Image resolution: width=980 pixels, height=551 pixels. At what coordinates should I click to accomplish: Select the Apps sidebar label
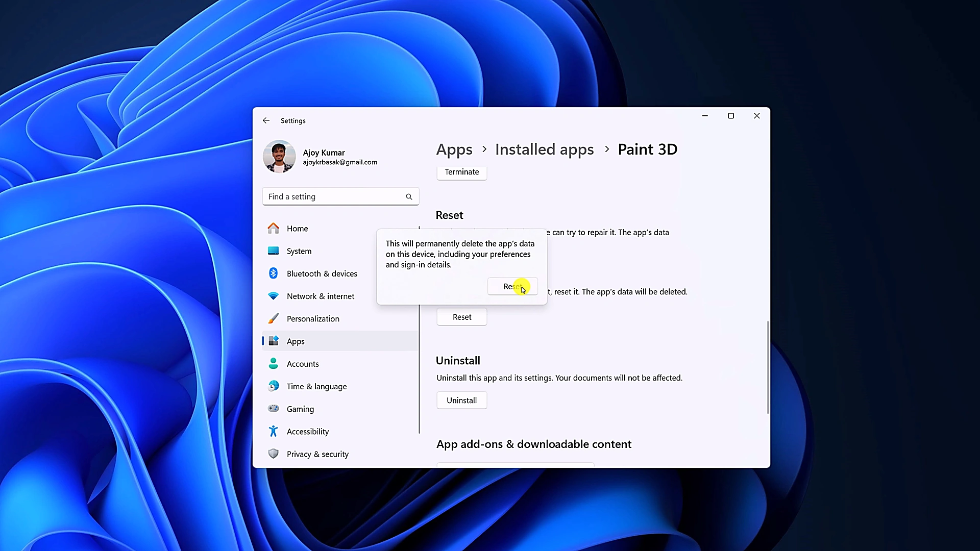coord(296,341)
